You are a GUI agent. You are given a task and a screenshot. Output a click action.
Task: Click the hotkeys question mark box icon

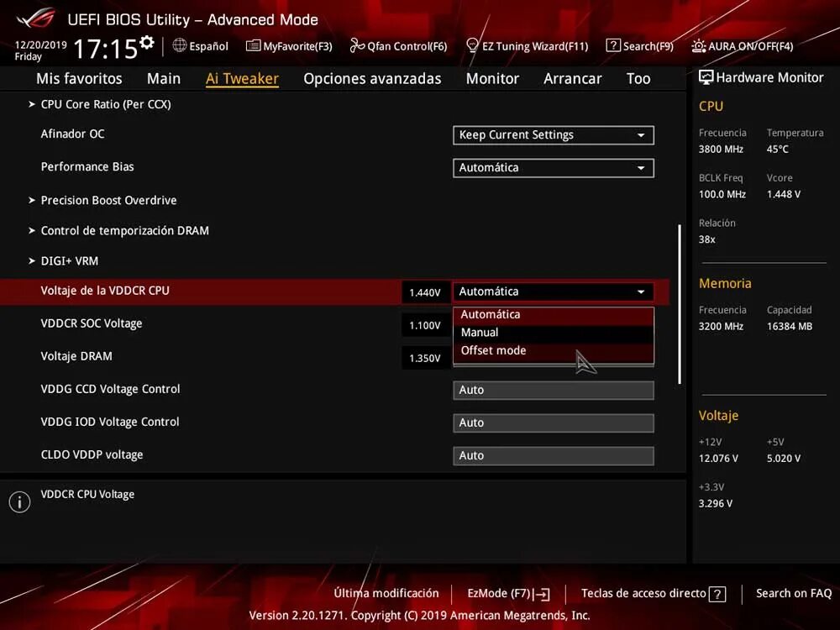[717, 594]
